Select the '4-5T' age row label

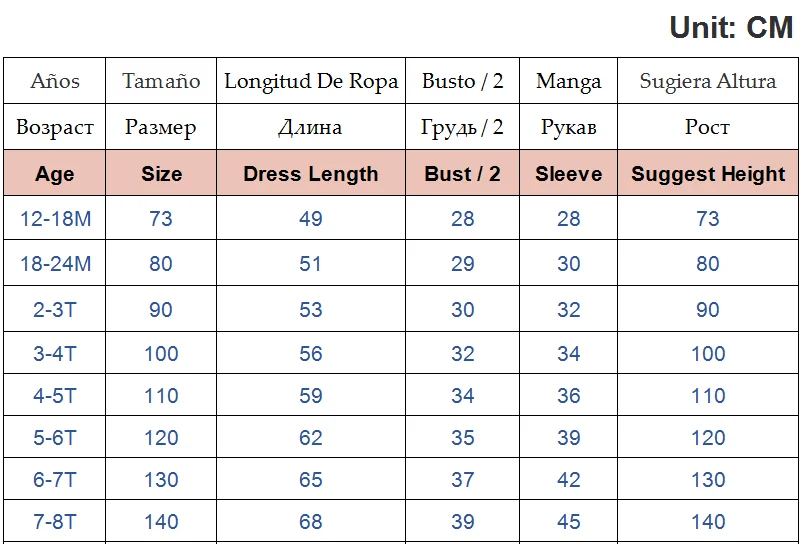pyautogui.click(x=55, y=396)
